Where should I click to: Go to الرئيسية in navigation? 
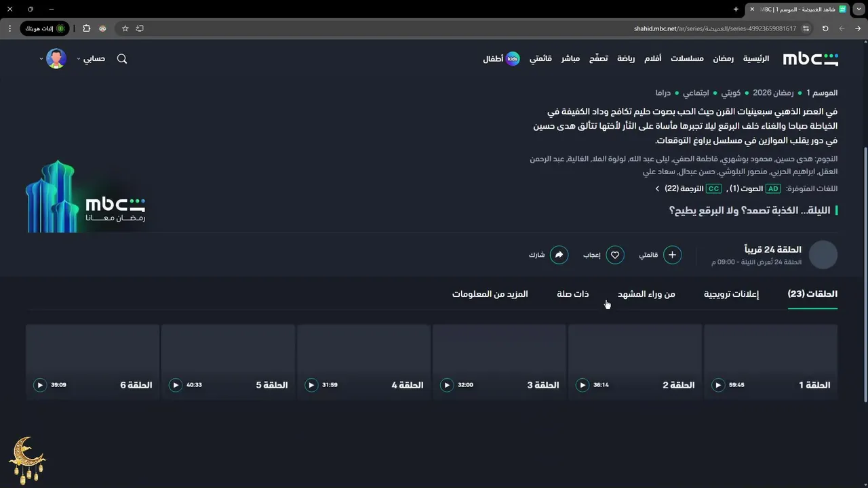click(x=756, y=59)
